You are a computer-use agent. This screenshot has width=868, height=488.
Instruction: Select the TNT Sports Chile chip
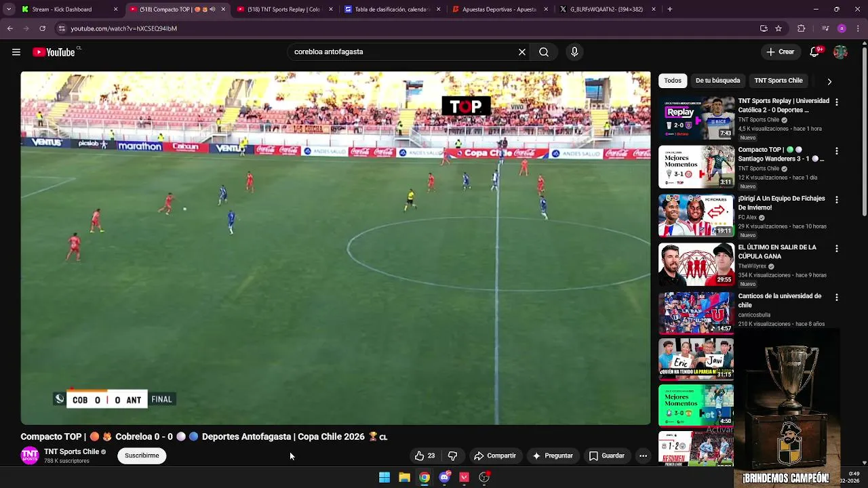(778, 81)
